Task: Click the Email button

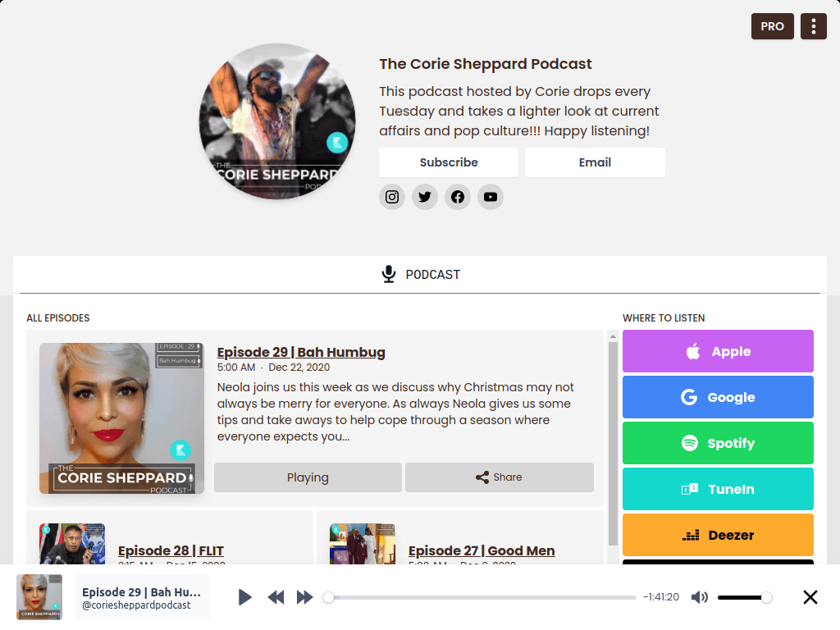Action: [595, 162]
